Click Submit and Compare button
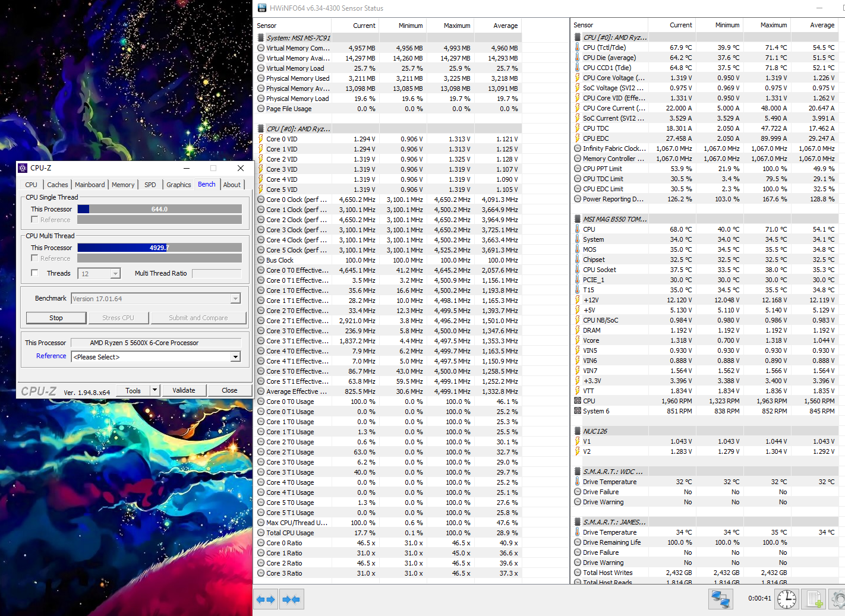Image resolution: width=845 pixels, height=616 pixels. (x=198, y=318)
